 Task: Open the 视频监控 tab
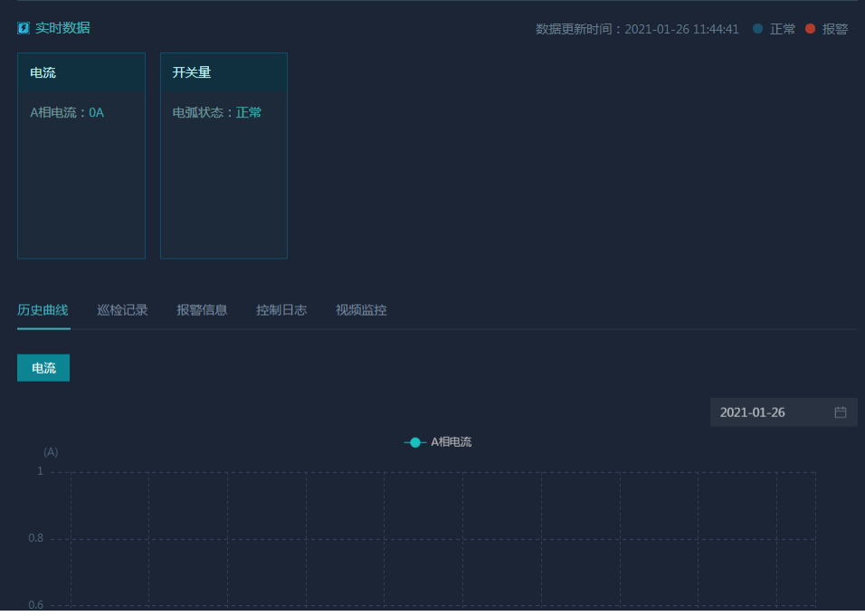point(361,310)
